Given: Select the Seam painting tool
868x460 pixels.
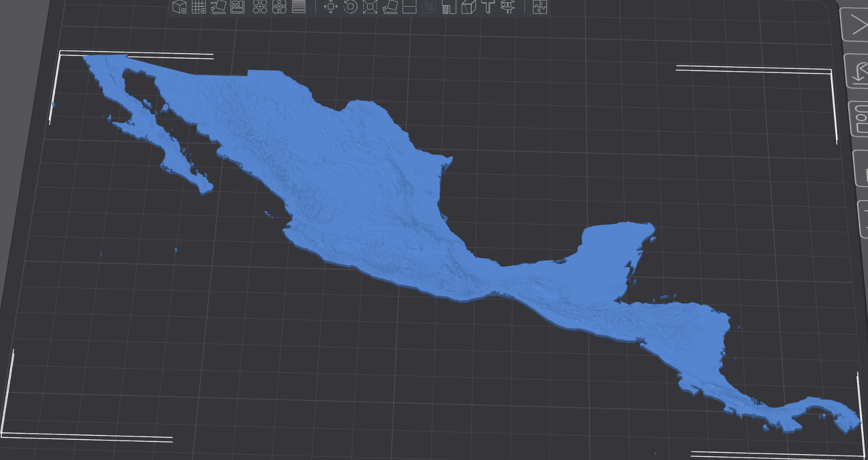Looking at the screenshot, I should [468, 7].
